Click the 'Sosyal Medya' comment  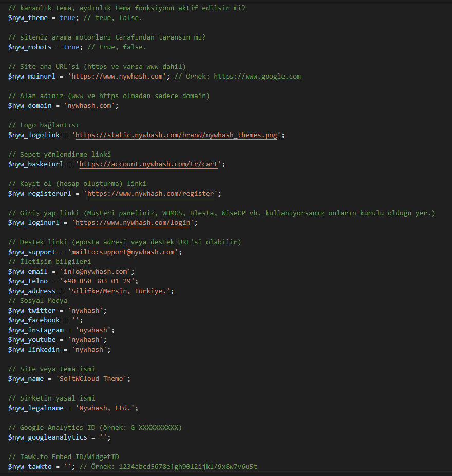[38, 301]
